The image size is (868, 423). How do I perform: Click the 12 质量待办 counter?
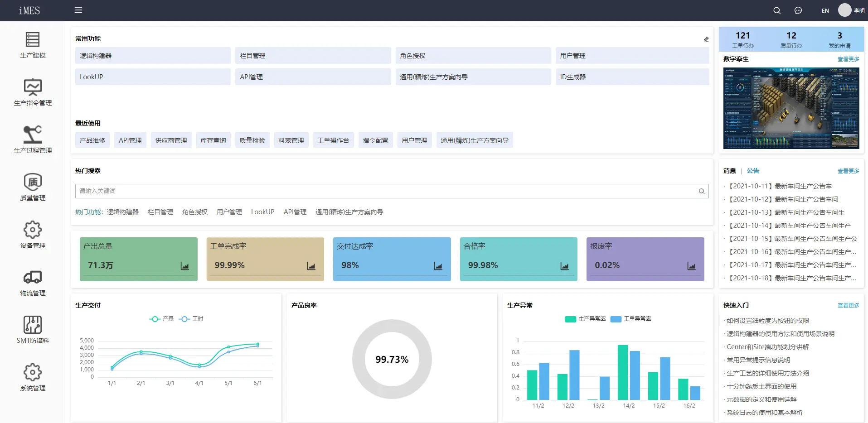(x=791, y=39)
